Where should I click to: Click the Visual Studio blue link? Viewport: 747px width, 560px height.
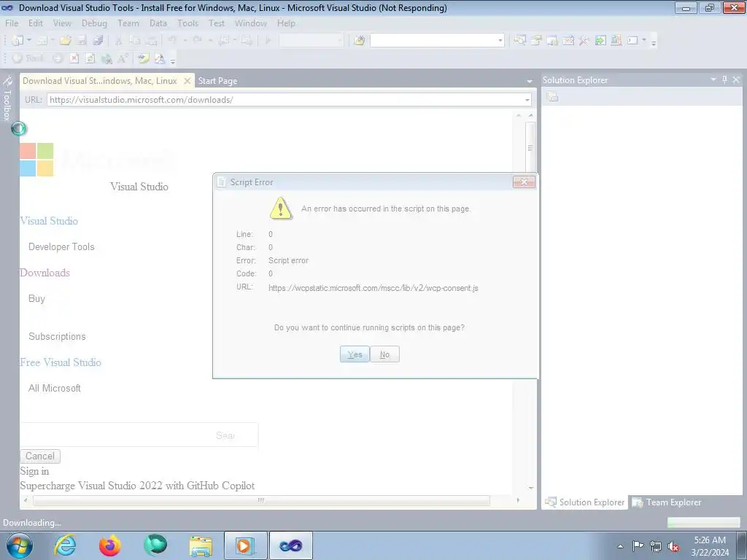[49, 221]
